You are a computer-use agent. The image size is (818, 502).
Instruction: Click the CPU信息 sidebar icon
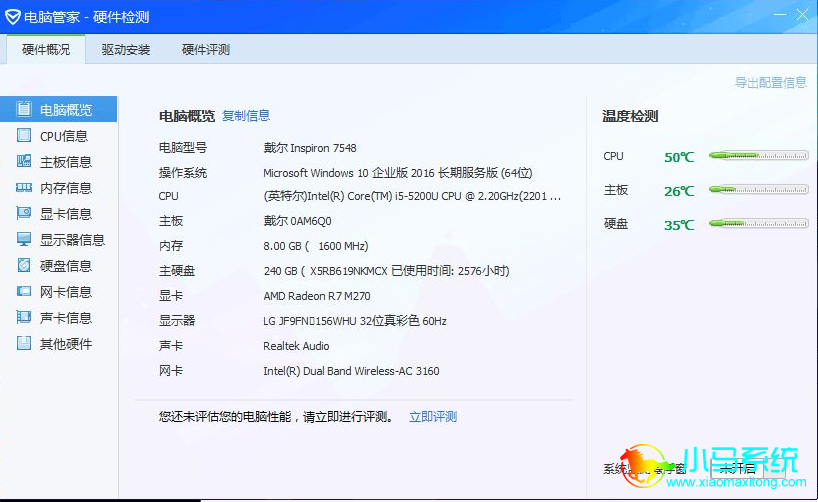click(24, 135)
